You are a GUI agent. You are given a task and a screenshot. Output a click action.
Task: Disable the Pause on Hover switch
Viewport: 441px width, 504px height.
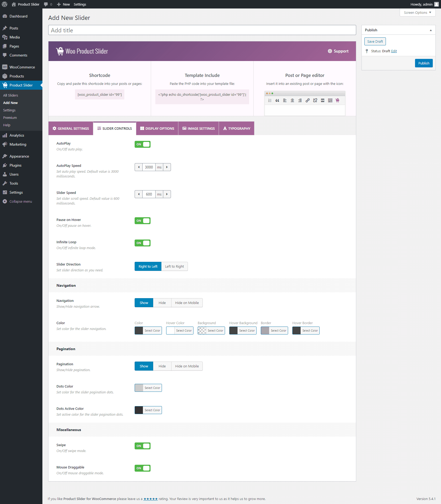pos(143,221)
